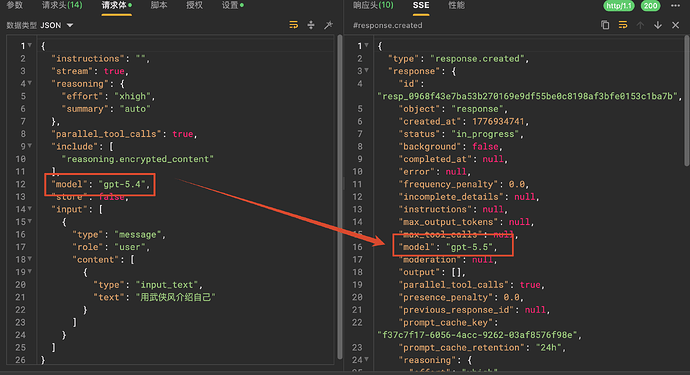Collapse the "reasoning" block at request line 4
Viewport: 690px width, 375px height.
[x=30, y=83]
